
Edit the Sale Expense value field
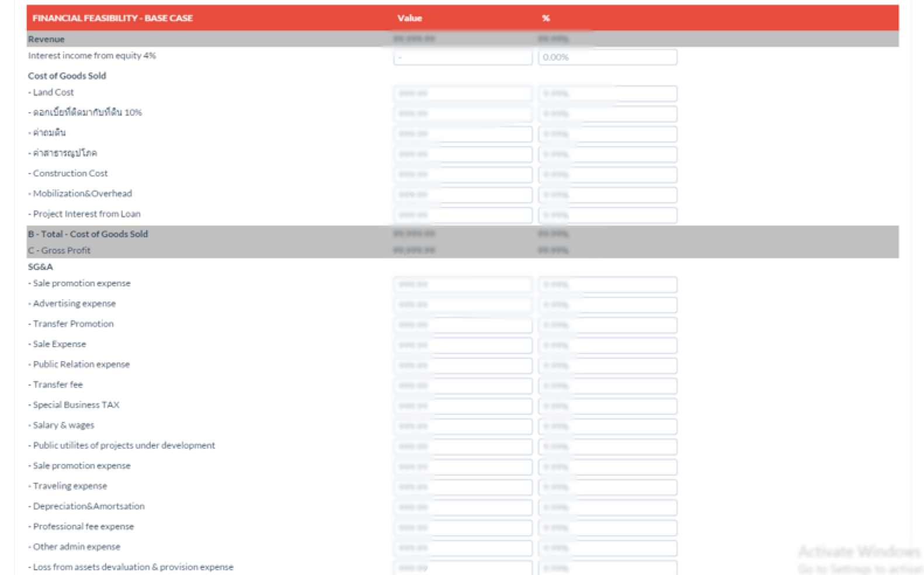(x=463, y=345)
